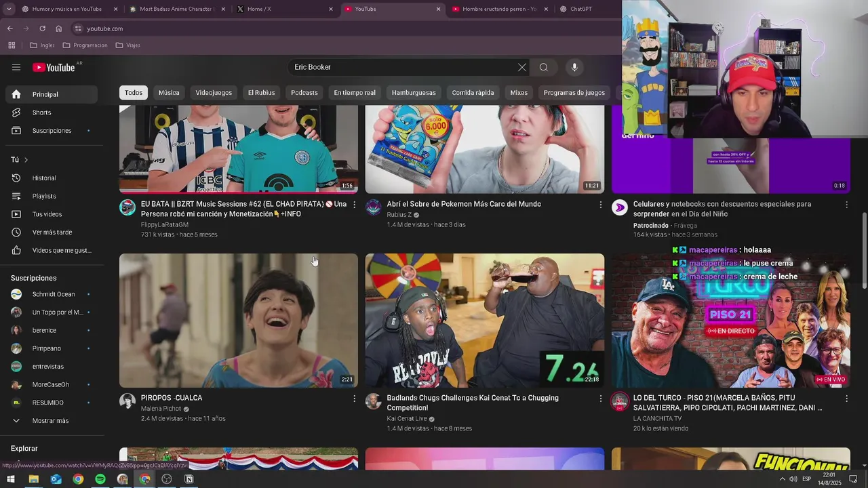The height and width of the screenshot is (488, 868).
Task: Go to Principal in sidebar
Action: [x=52, y=94]
